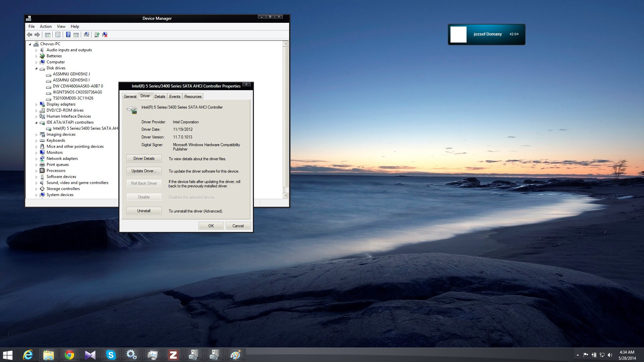Click the Scan for hardware changes toolbar icon
644x362 pixels.
coord(87,35)
